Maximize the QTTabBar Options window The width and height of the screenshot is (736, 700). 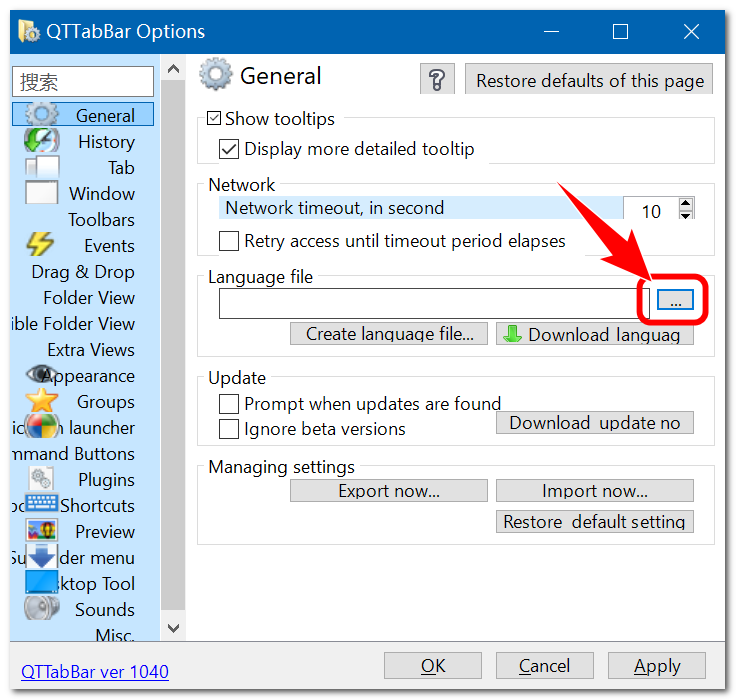click(620, 32)
